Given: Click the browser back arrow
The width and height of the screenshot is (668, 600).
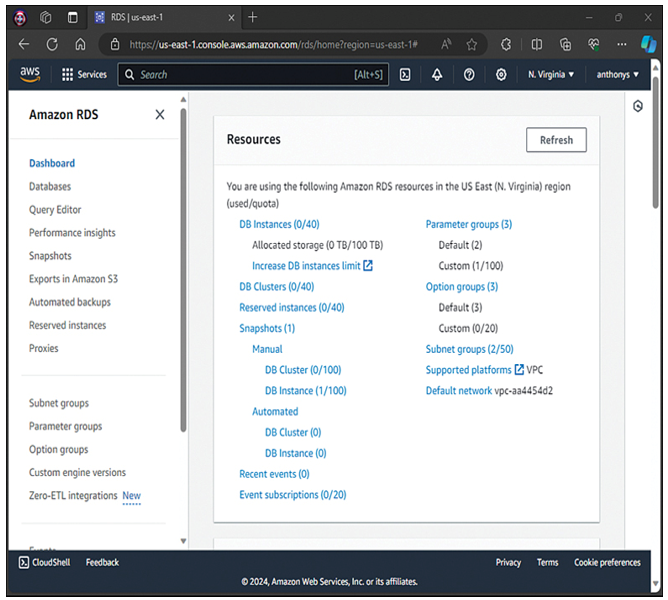Looking at the screenshot, I should pos(24,44).
